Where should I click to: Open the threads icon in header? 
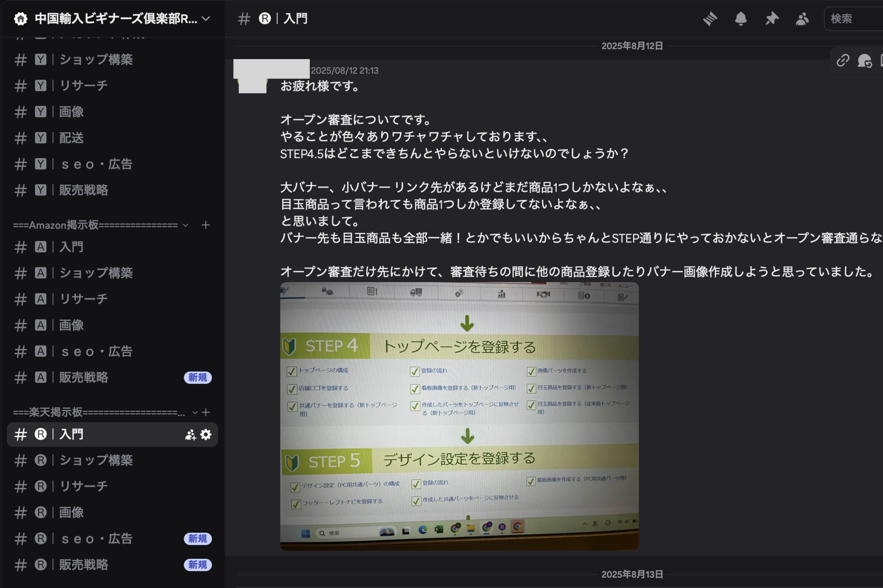click(x=710, y=19)
